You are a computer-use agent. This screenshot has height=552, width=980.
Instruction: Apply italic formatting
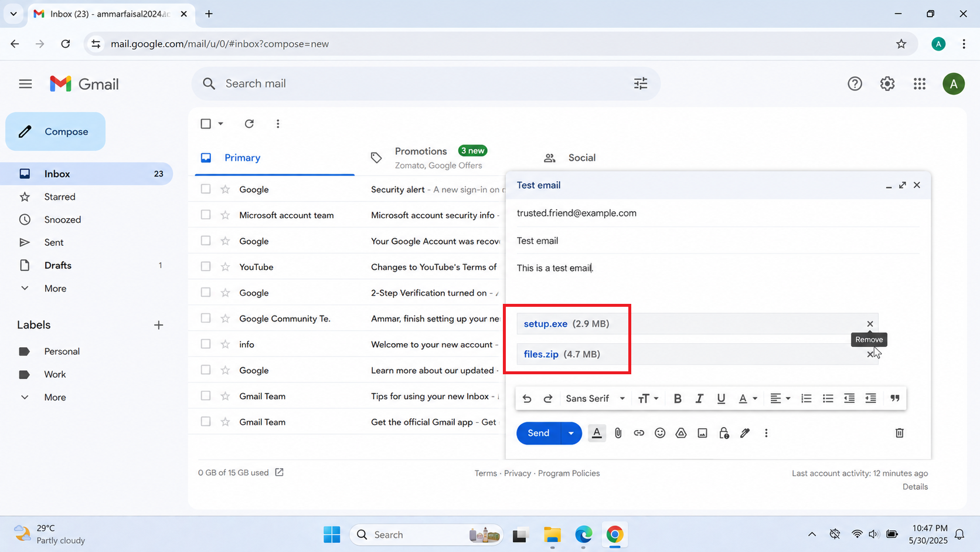pos(699,398)
